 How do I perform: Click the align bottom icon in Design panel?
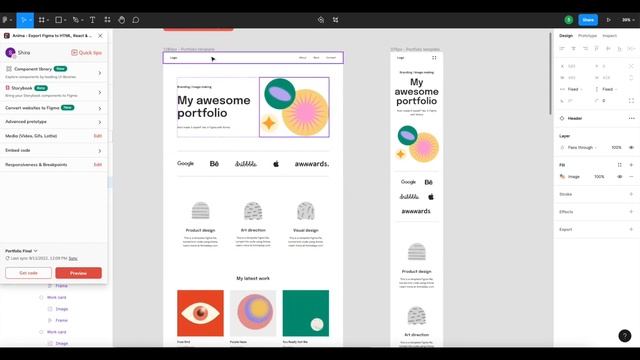(620, 49)
